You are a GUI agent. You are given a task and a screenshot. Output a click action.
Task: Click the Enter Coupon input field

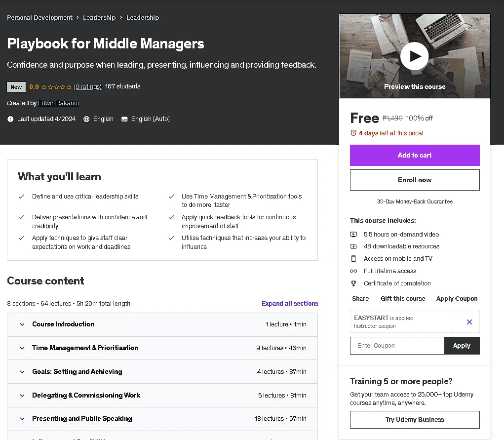[397, 346]
